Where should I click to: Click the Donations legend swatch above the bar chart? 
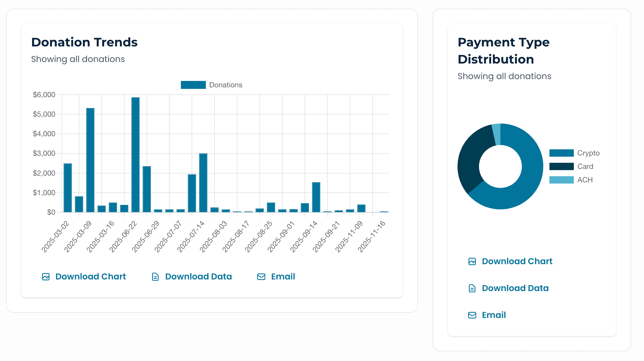click(x=193, y=85)
